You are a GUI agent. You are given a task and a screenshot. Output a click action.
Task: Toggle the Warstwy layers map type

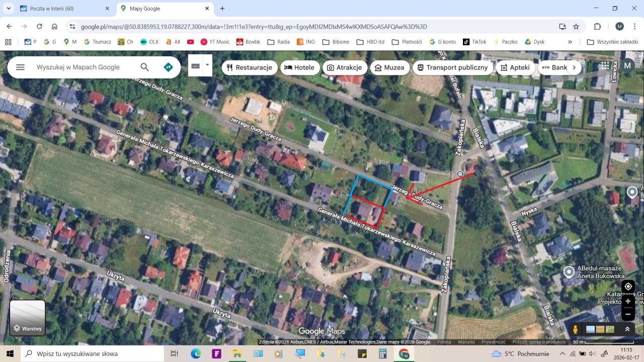tap(28, 318)
